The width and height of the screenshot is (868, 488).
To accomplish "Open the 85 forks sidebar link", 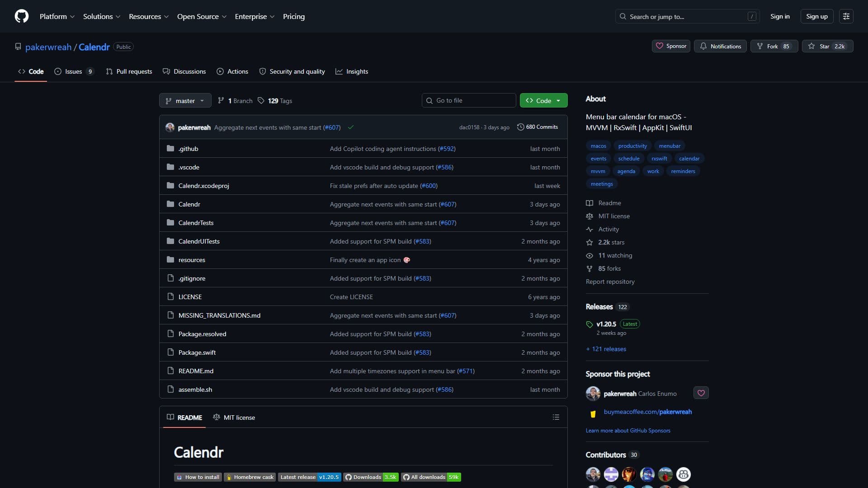I will (x=604, y=268).
